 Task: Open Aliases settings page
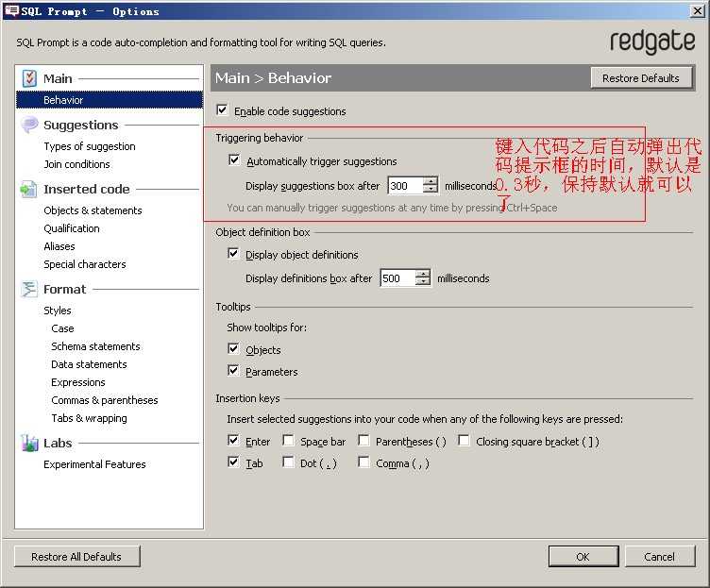click(59, 246)
